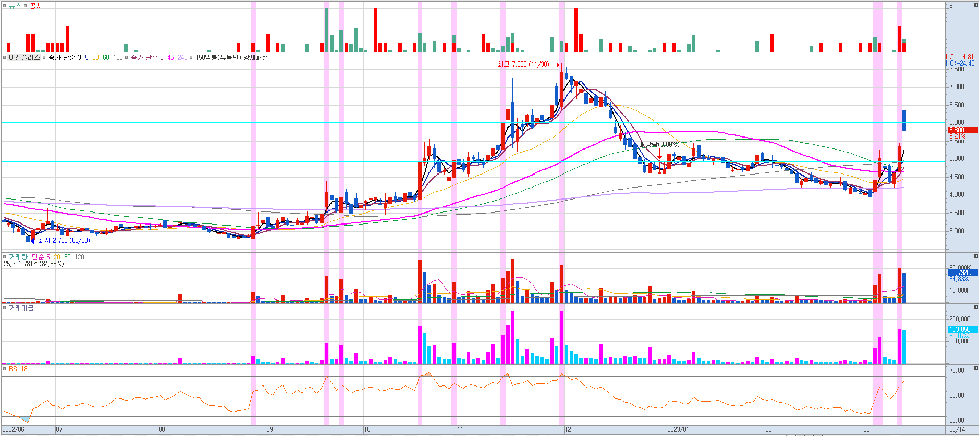
Task: Click the 3,000 price level on the axis
Action: pos(957,231)
